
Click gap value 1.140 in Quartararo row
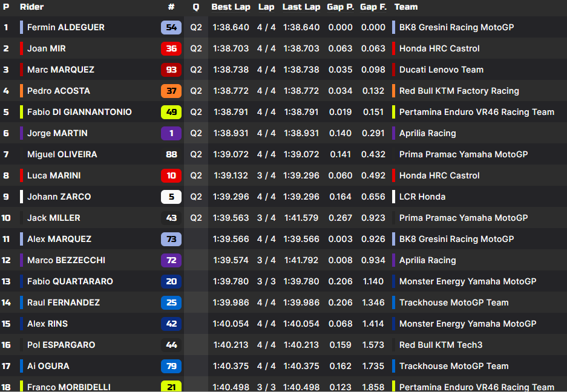373,281
